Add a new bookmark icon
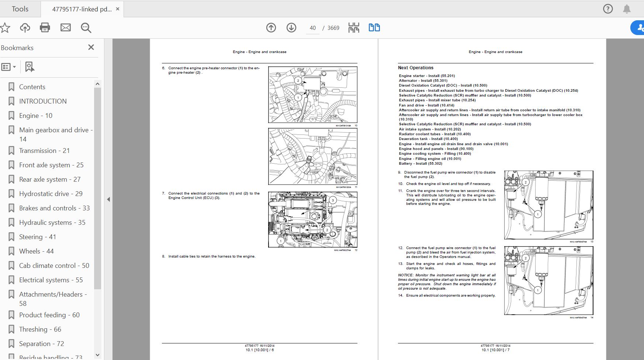 (30, 67)
